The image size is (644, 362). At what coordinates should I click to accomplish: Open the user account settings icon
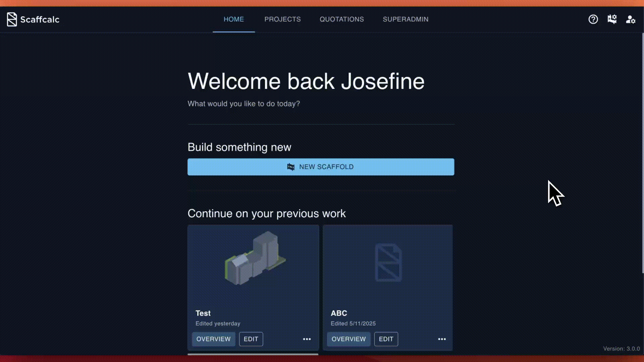630,19
